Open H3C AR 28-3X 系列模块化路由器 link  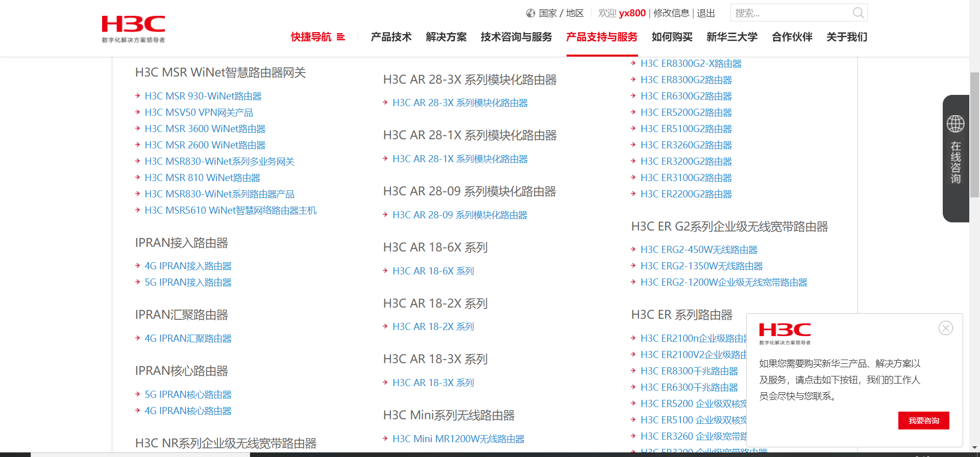[x=460, y=103]
